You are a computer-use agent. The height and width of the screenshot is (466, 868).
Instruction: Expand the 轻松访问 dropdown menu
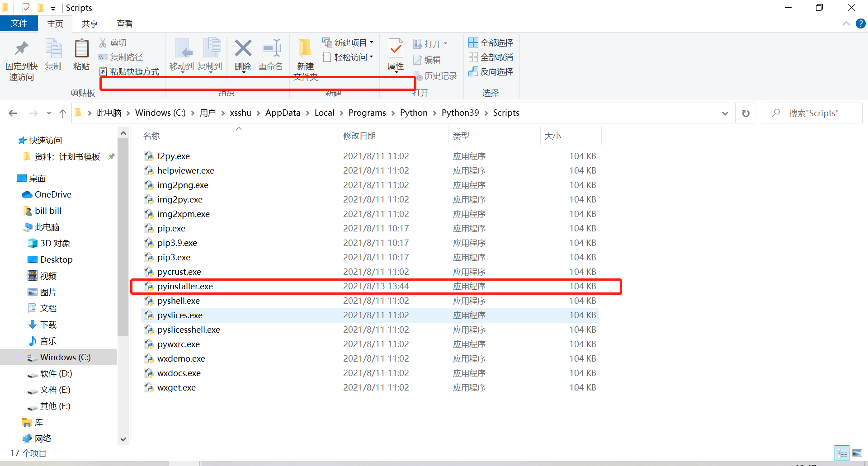point(348,57)
